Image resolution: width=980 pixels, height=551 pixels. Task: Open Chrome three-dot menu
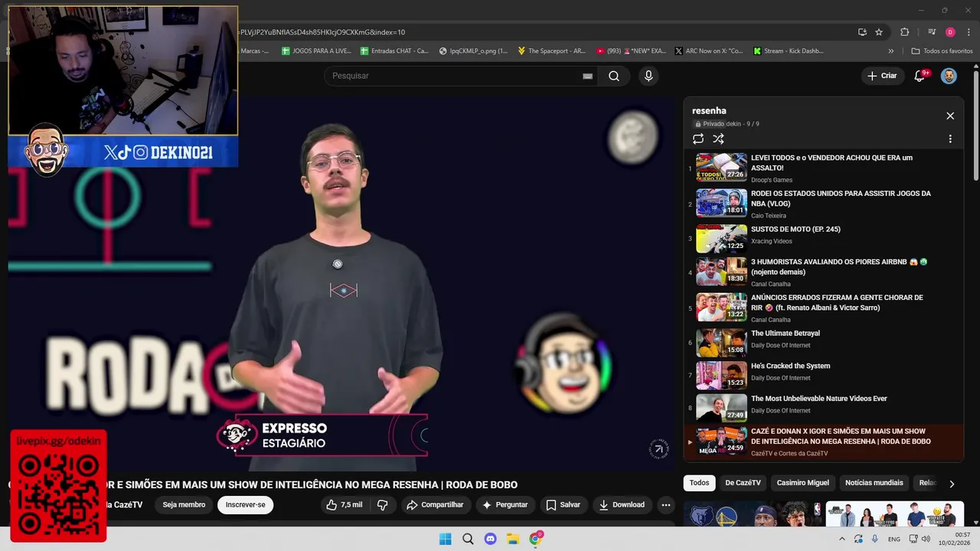969,32
